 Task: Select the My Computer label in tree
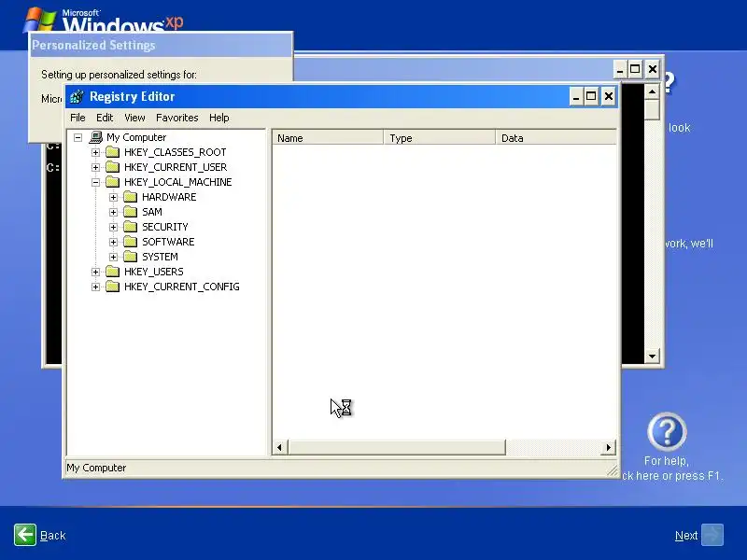click(x=136, y=137)
